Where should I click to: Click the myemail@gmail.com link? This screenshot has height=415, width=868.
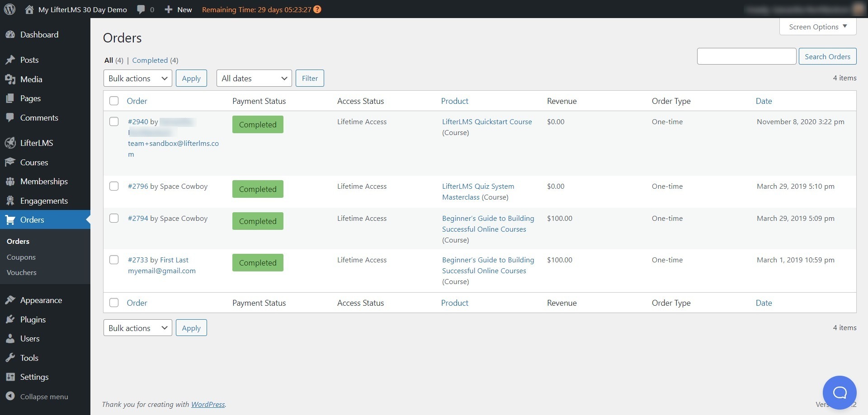tap(162, 270)
